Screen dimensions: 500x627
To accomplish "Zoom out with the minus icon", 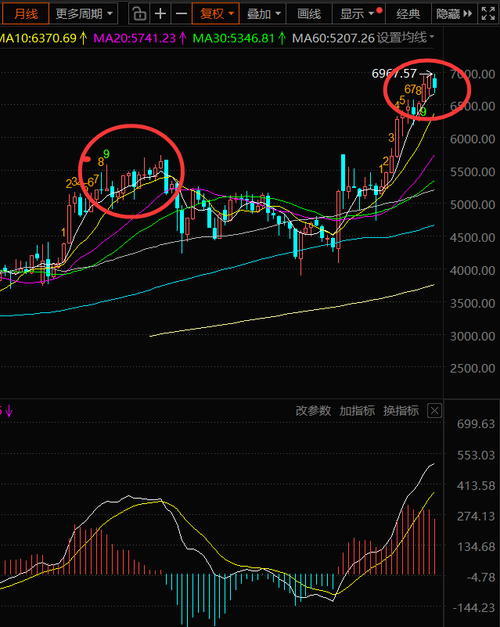I will tap(182, 14).
